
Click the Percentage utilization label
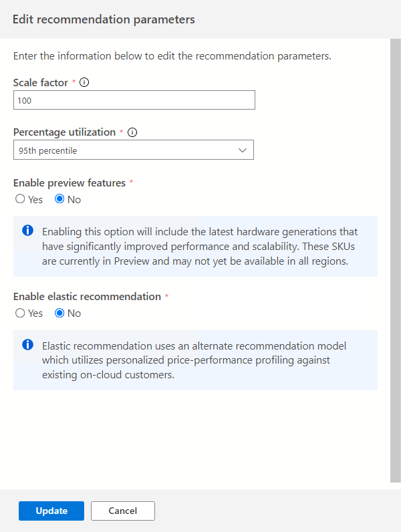pos(64,132)
